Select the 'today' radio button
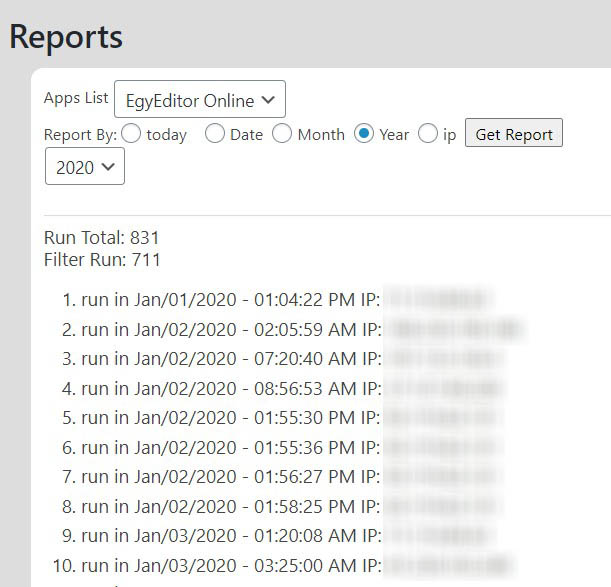611x587 pixels. (x=131, y=134)
